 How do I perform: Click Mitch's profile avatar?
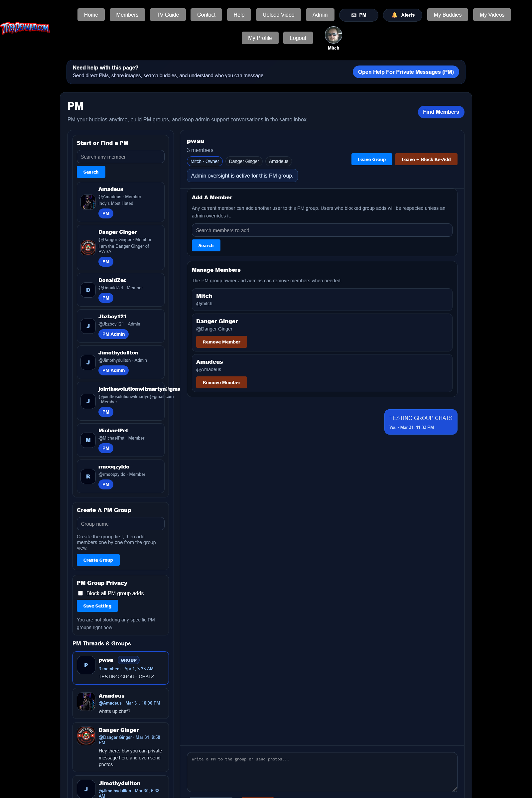pyautogui.click(x=333, y=35)
